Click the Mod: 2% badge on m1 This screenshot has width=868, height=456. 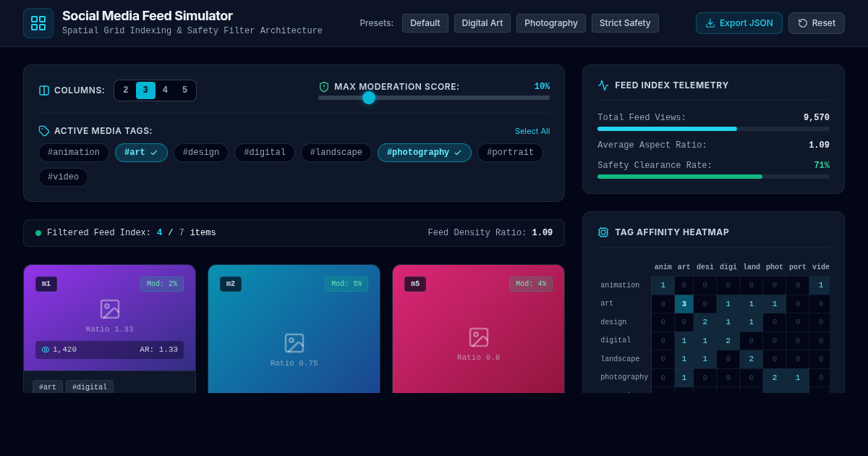162,284
